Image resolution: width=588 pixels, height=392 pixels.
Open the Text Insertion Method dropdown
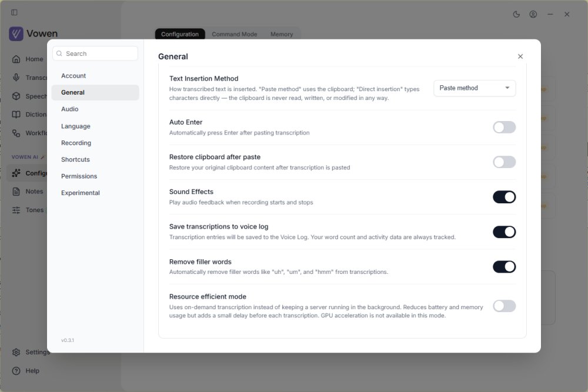tap(475, 88)
